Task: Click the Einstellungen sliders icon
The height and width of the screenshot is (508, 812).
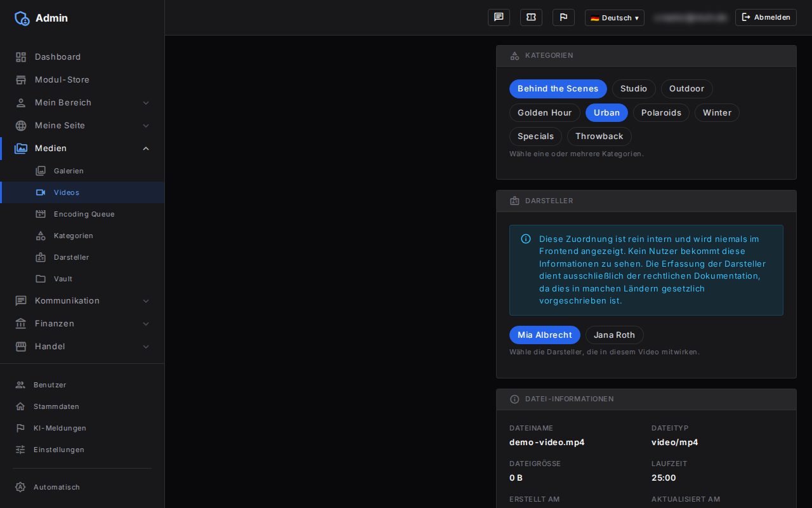Action: click(x=20, y=450)
